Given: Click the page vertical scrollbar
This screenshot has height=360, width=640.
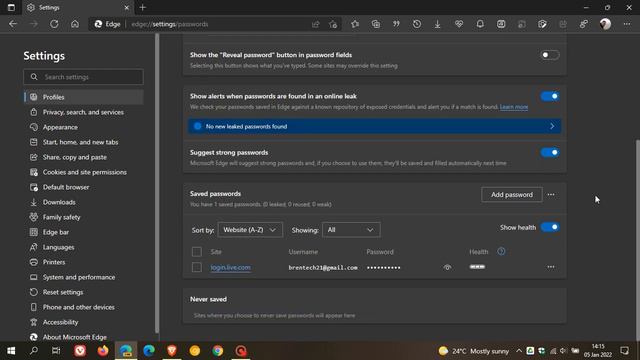Looking at the screenshot, I should tap(637, 241).
